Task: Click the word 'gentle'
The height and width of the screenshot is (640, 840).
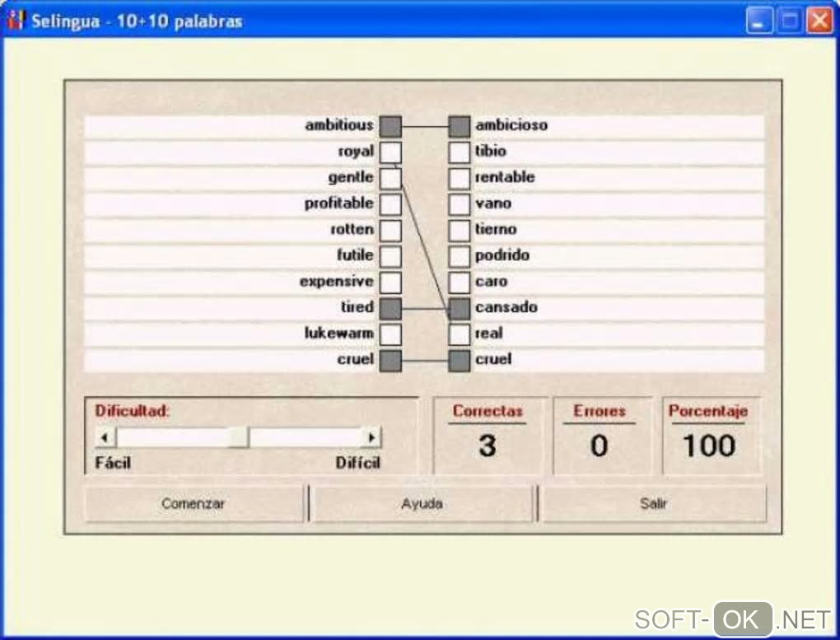Action: tap(350, 177)
